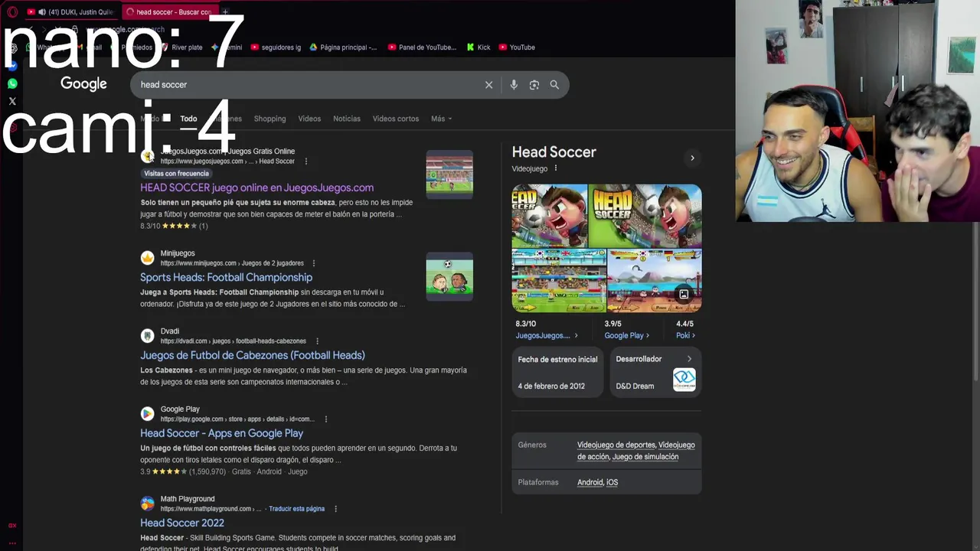The height and width of the screenshot is (551, 980).
Task: Expand the Desarrollador card chevron
Action: pyautogui.click(x=689, y=359)
